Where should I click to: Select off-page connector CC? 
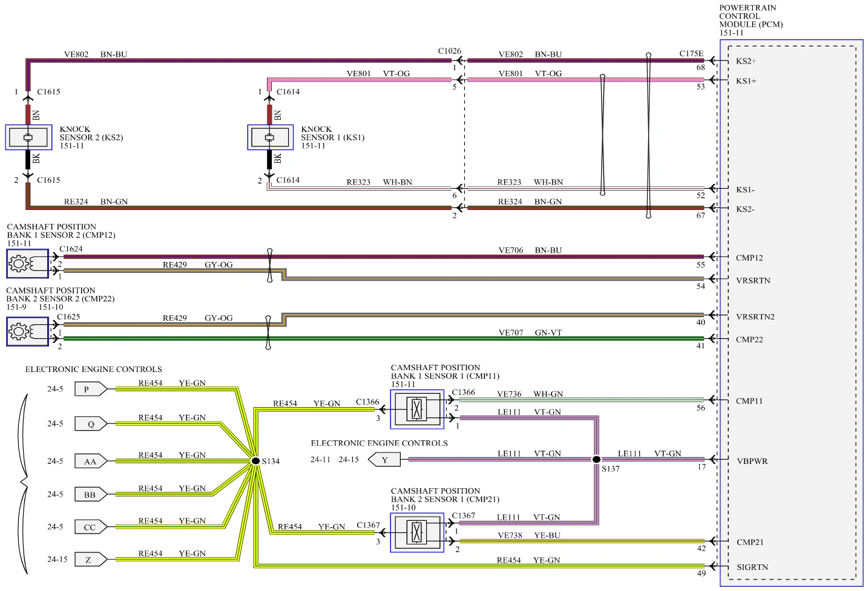pos(91,527)
